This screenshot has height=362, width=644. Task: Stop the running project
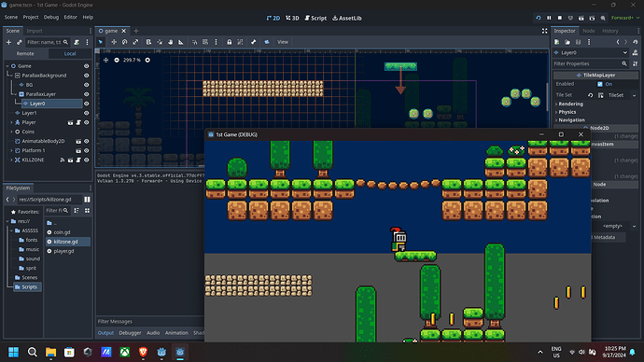560,18
